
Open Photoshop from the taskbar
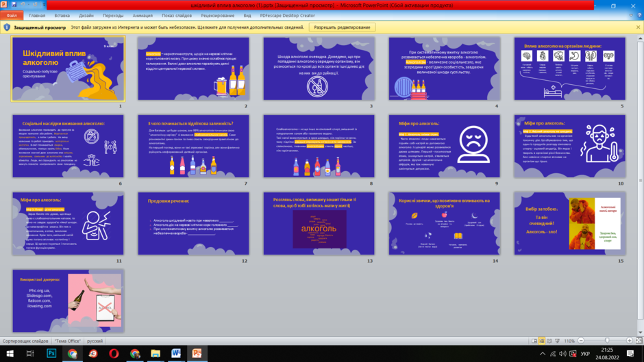point(51,353)
